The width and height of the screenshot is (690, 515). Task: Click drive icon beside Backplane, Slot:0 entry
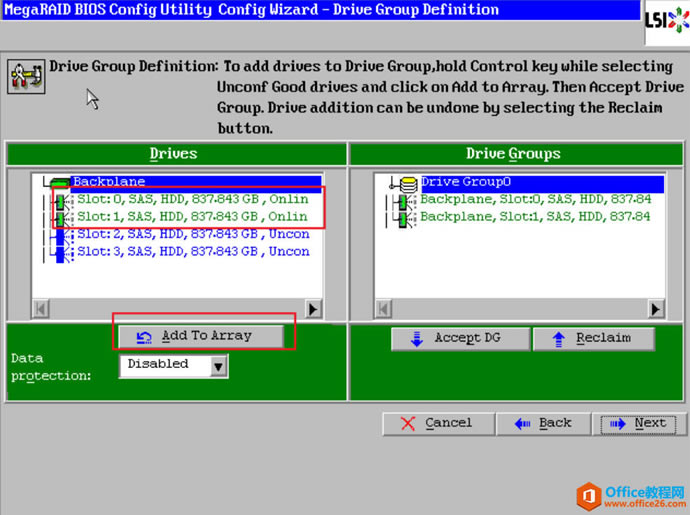[x=404, y=202]
